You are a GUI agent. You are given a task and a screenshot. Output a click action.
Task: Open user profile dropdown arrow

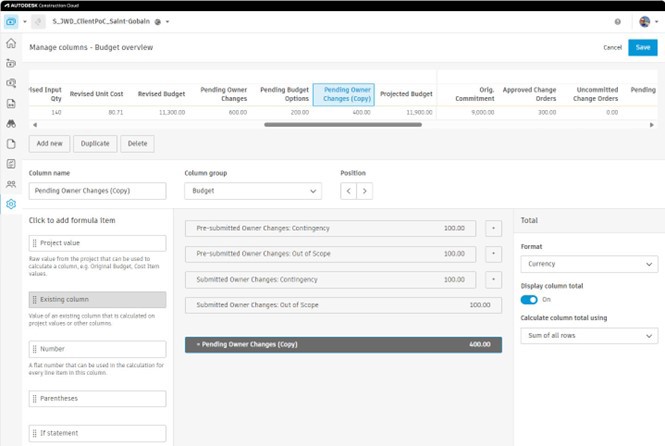pyautogui.click(x=656, y=22)
